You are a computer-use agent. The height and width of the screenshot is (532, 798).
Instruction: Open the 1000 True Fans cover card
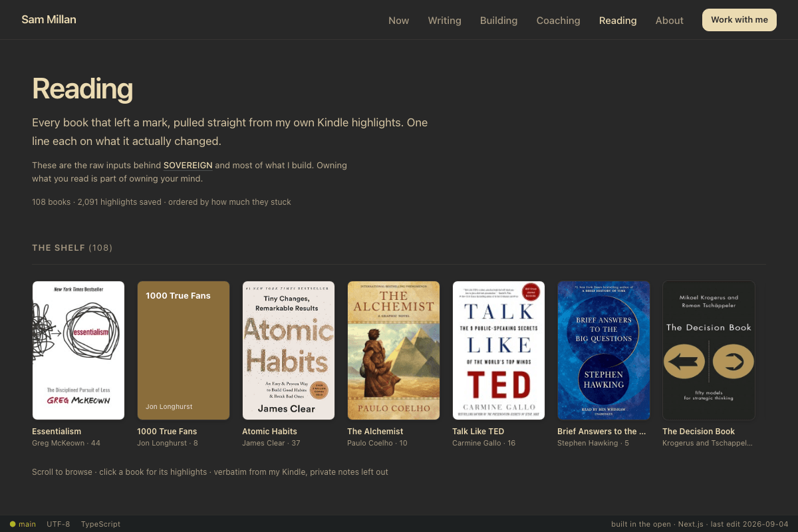184,350
